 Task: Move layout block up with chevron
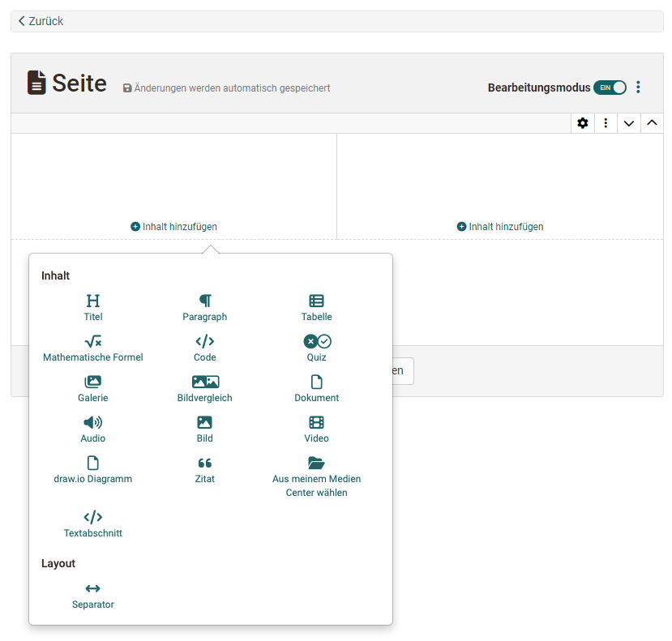652,123
